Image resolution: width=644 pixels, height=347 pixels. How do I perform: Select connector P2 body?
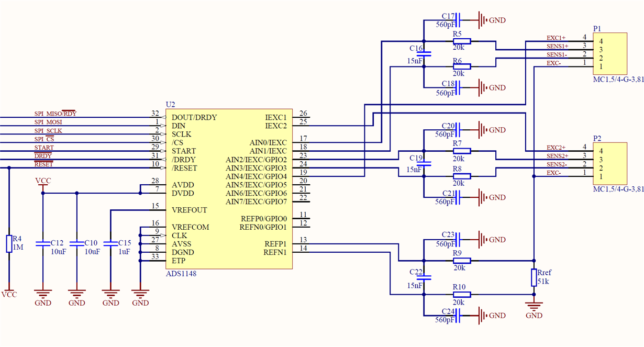pos(609,163)
